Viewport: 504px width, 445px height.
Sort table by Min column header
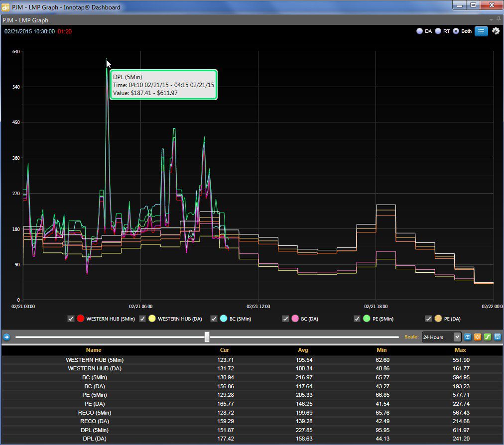coord(381,350)
